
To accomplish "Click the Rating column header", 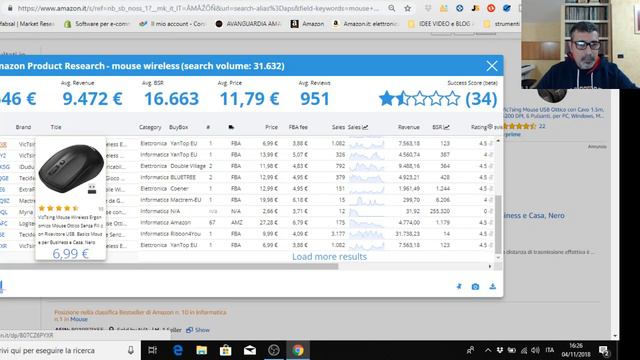I will tap(479, 127).
